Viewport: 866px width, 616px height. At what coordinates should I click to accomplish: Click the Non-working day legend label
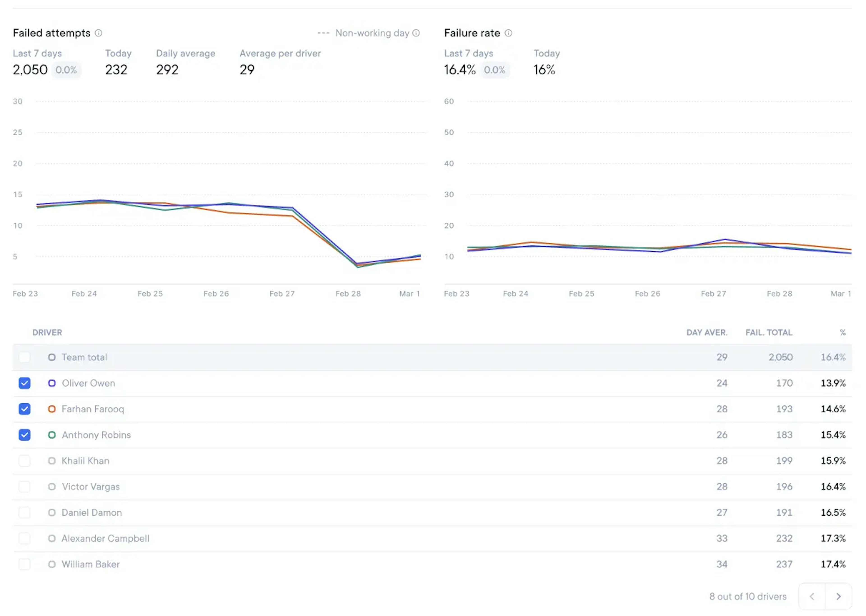[x=372, y=33]
